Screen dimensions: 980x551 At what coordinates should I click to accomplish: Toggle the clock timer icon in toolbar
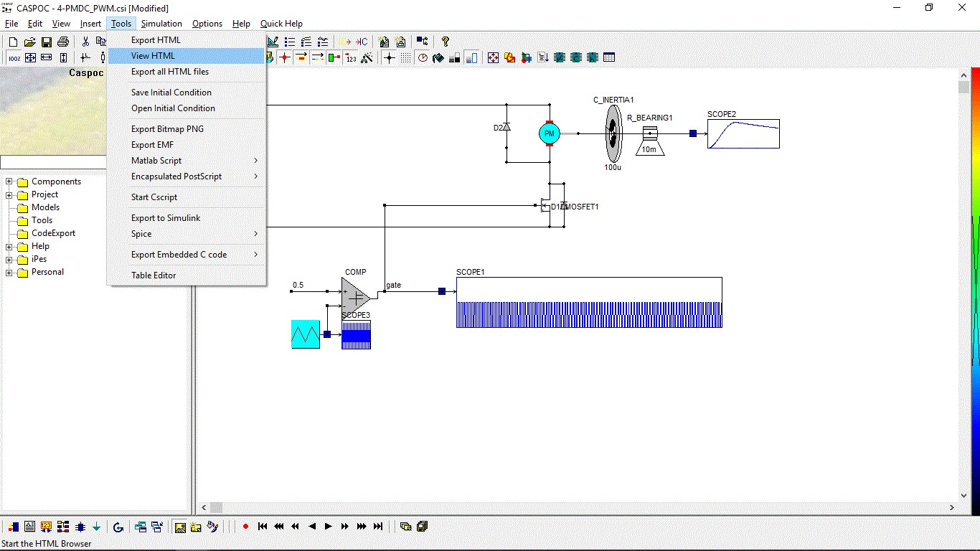pos(423,57)
